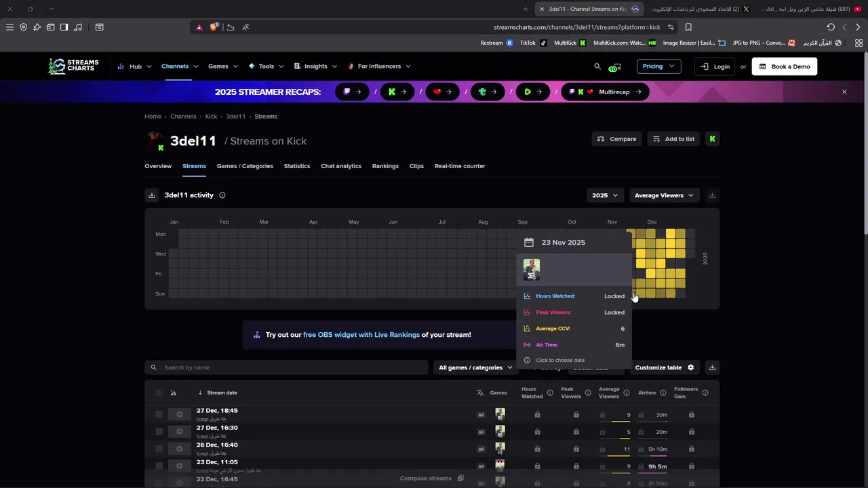Click the Brave shields lion icon
868x488 pixels.
click(x=214, y=27)
